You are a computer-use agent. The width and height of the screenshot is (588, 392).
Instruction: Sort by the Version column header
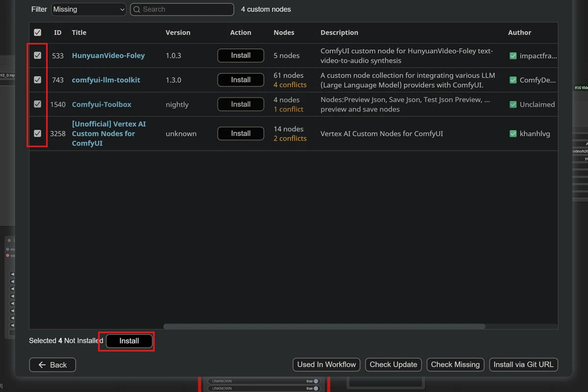178,32
